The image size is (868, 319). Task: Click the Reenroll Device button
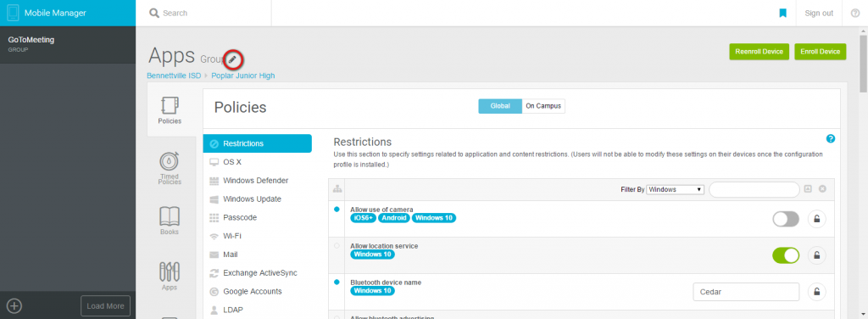coord(759,52)
